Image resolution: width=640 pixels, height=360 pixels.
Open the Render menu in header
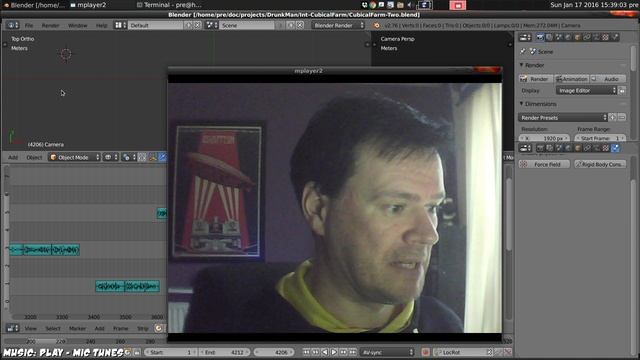coord(51,25)
